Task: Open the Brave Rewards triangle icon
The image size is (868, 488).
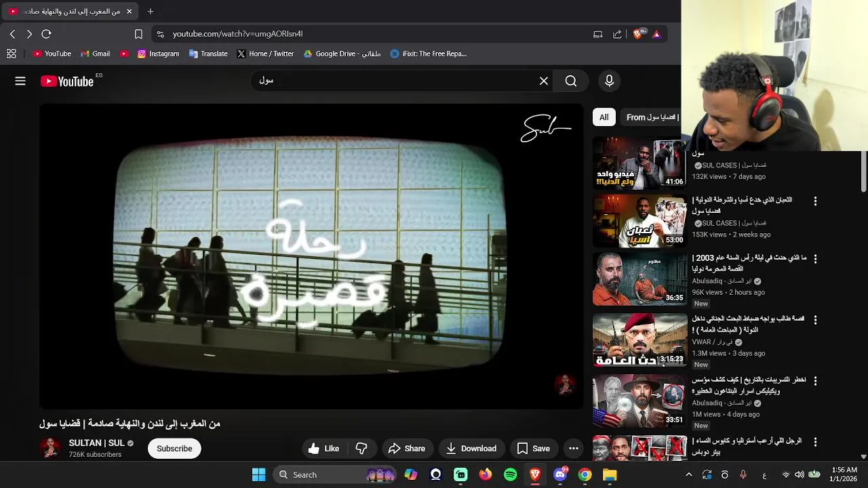Action: coord(656,34)
